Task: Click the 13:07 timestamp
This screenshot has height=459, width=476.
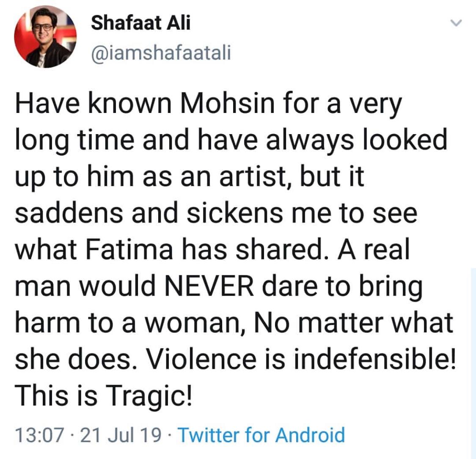Action: [x=39, y=435]
